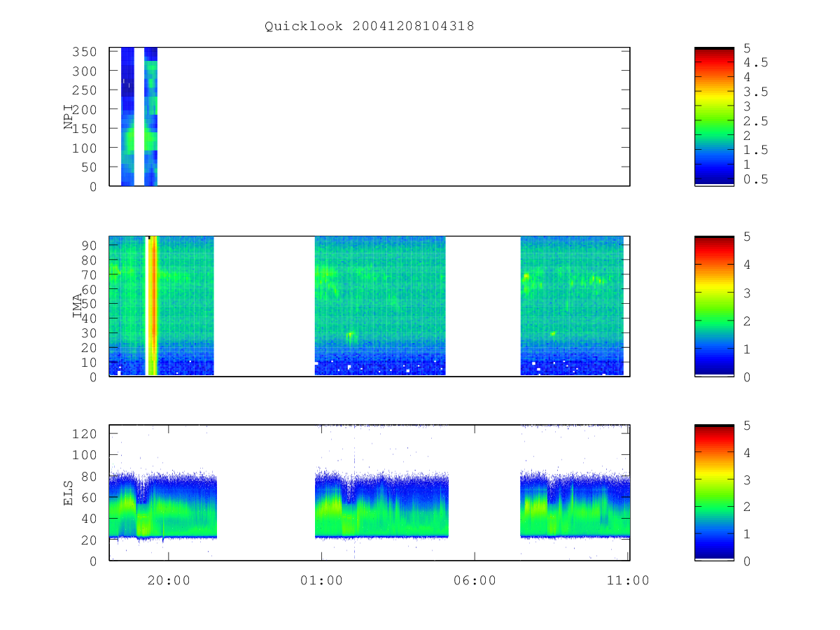Click the rightmost IMA data block
Image resolution: width=840 pixels, height=630 pixels.
coord(572,306)
